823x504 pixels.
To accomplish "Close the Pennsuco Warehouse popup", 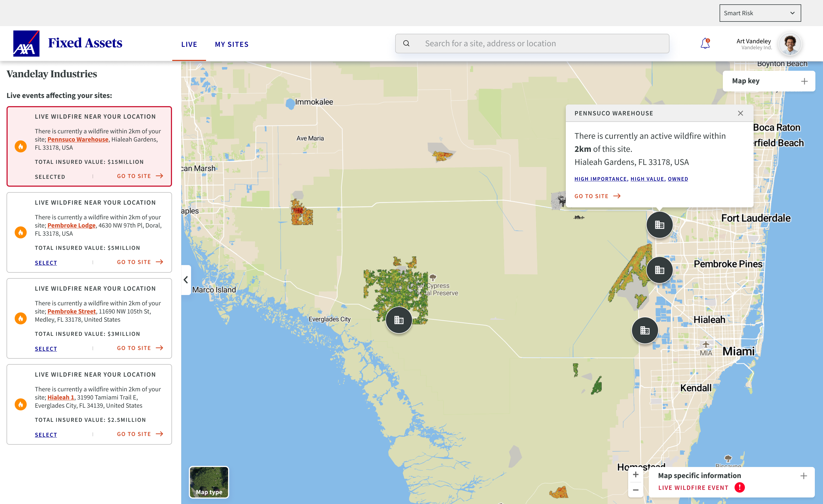I will (x=740, y=113).
